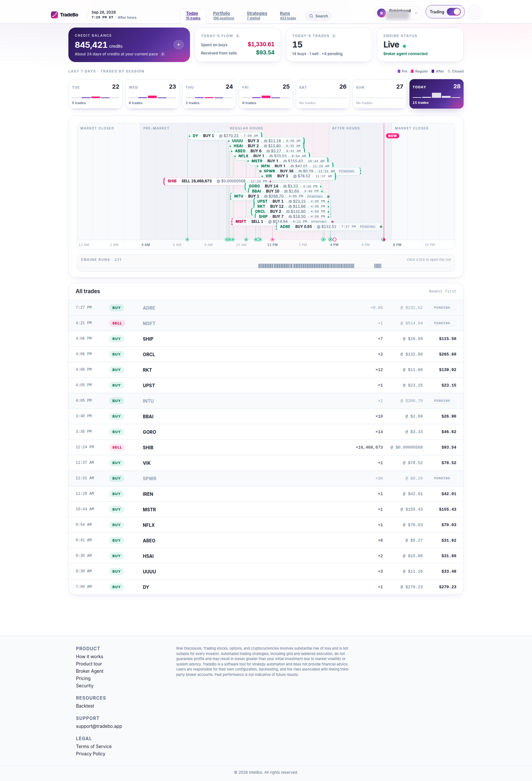Click the search magnifier icon

point(311,16)
